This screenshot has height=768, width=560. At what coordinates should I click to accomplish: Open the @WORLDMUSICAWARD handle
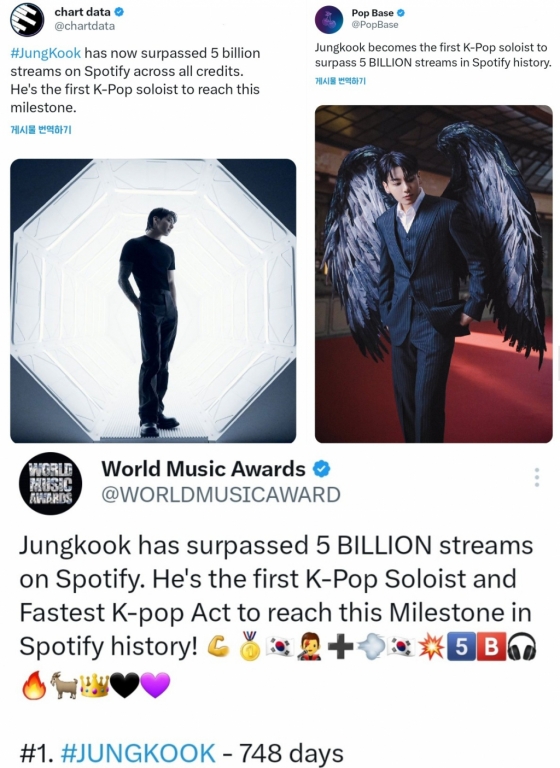tap(221, 495)
